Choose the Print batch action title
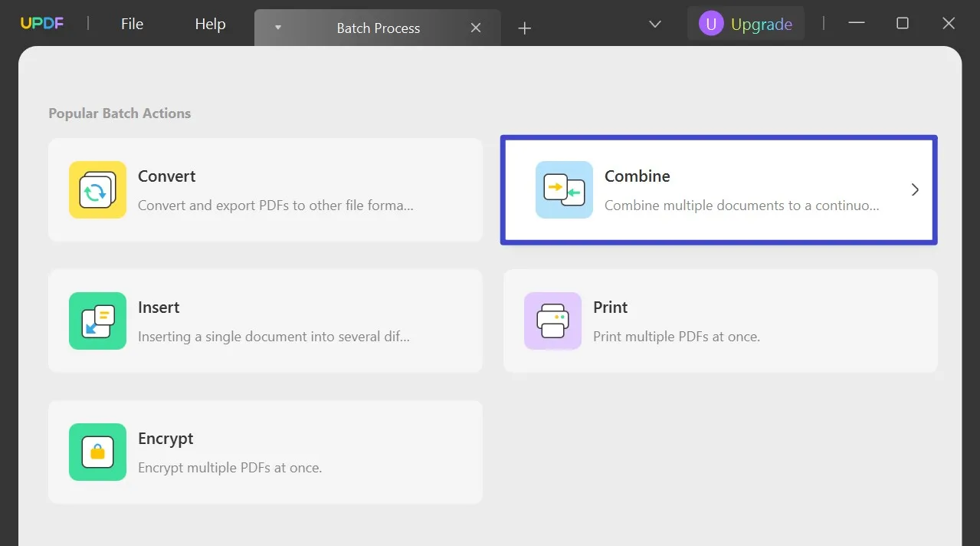Viewport: 980px width, 546px height. click(611, 307)
